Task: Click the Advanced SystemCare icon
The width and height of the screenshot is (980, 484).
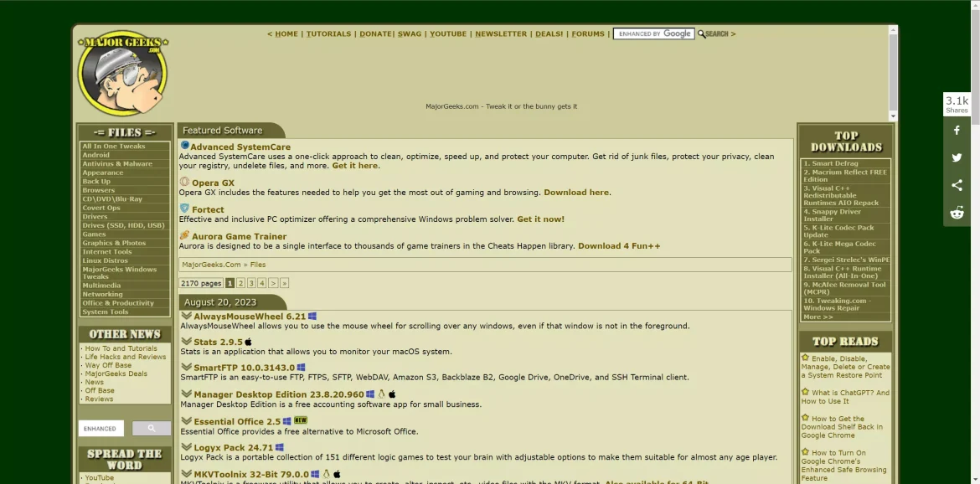Action: pos(184,146)
